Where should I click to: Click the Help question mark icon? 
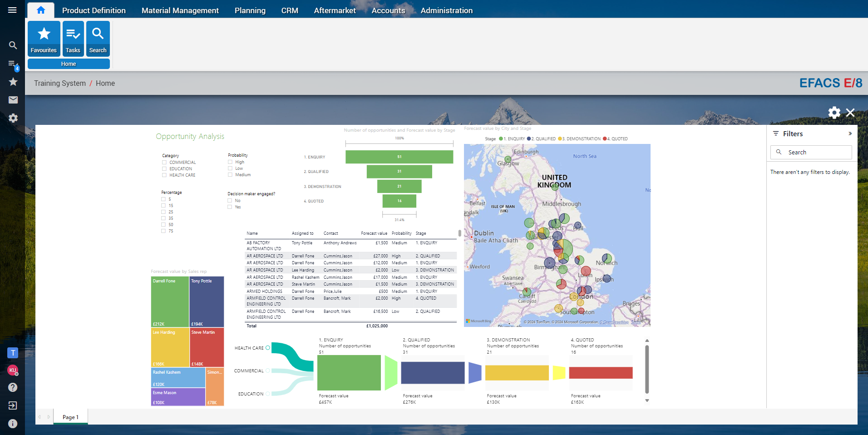pos(12,387)
